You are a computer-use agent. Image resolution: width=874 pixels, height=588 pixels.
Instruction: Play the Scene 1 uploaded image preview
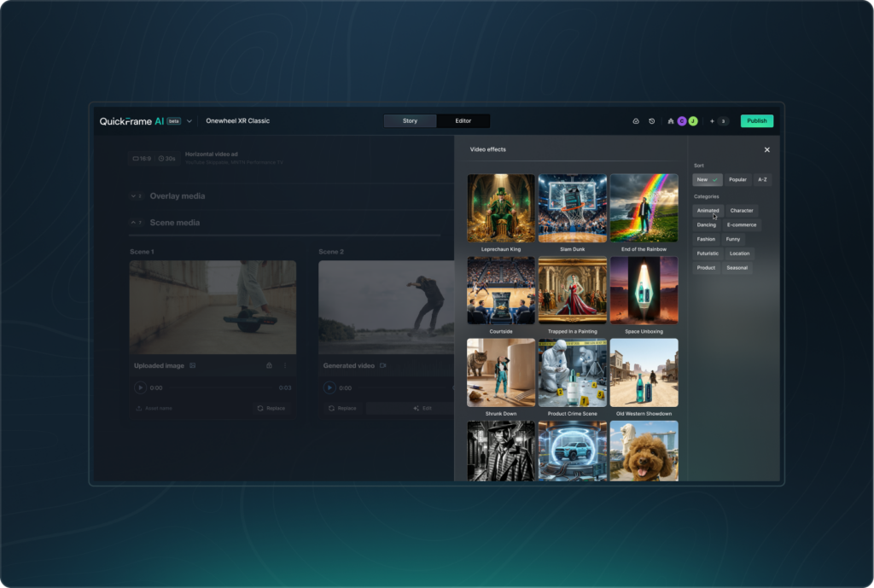(x=140, y=387)
